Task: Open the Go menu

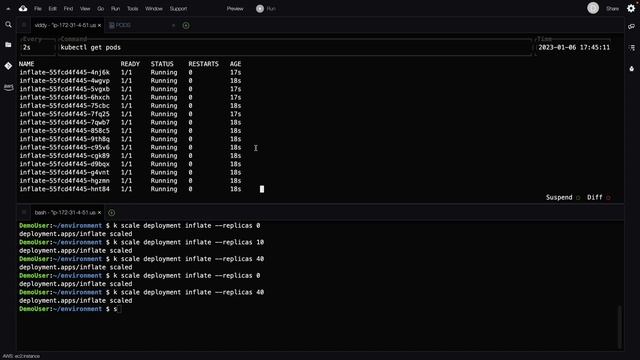Action: point(100,9)
